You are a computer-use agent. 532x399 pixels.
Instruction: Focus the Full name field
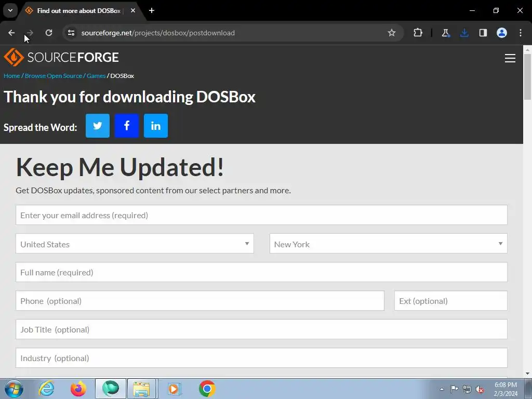[262, 272]
